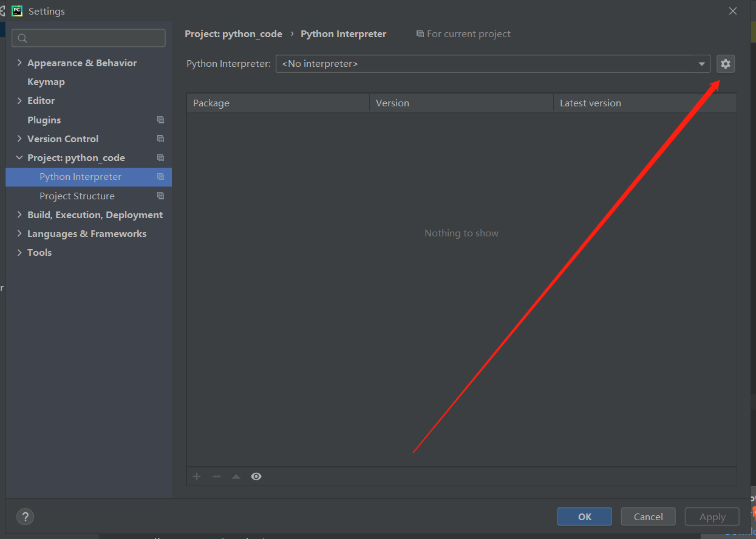The height and width of the screenshot is (539, 756).
Task: Open Project Structure settings
Action: coord(77,196)
